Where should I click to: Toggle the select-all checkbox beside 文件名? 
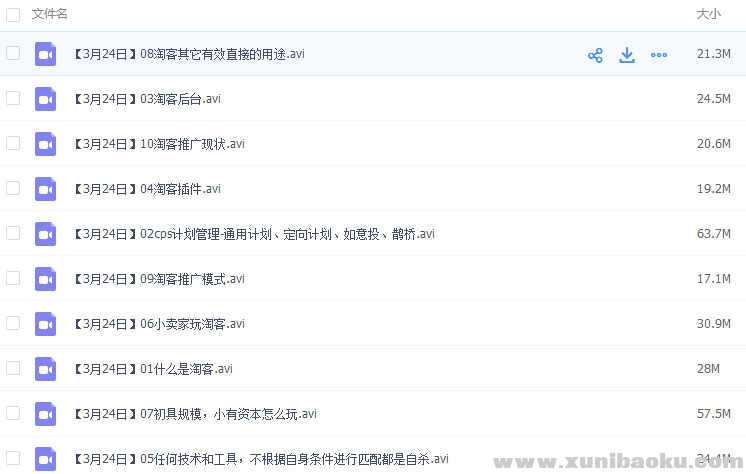click(x=13, y=14)
